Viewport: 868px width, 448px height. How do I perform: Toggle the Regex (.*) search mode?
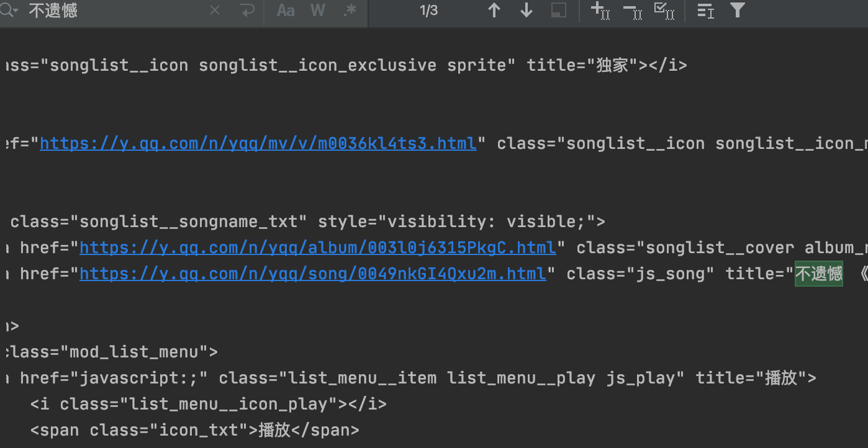coord(350,10)
